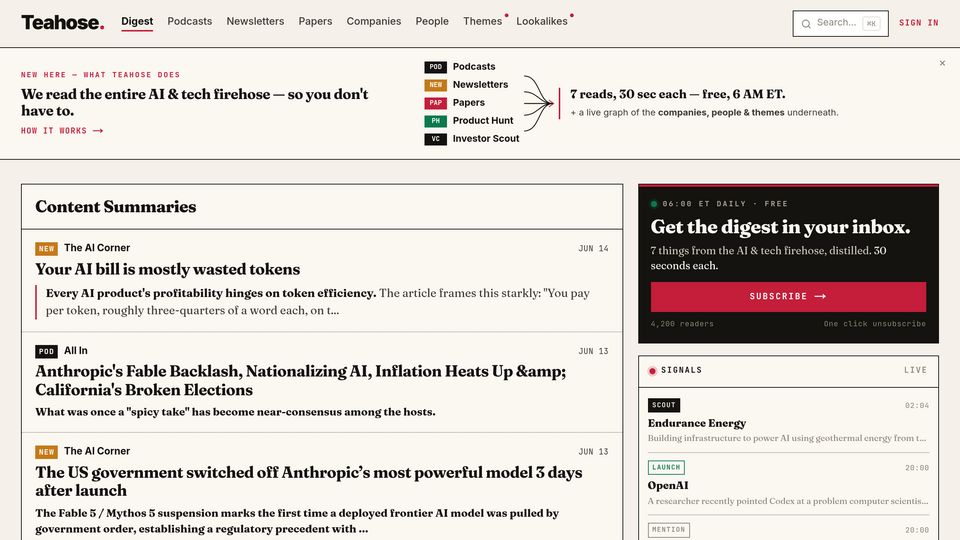Click the red SIGNALS live dot icon

(653, 370)
